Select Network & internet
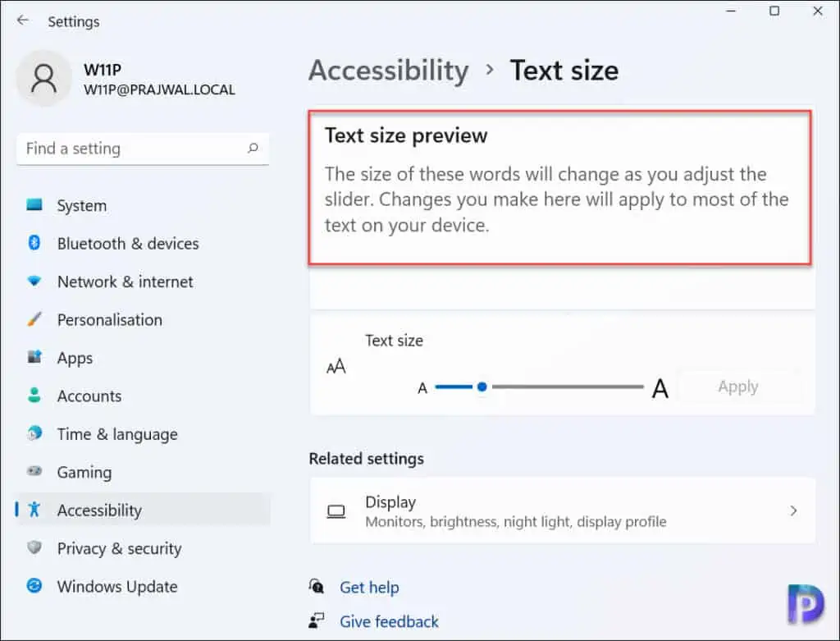Screen dimensions: 840x641 [143, 282]
